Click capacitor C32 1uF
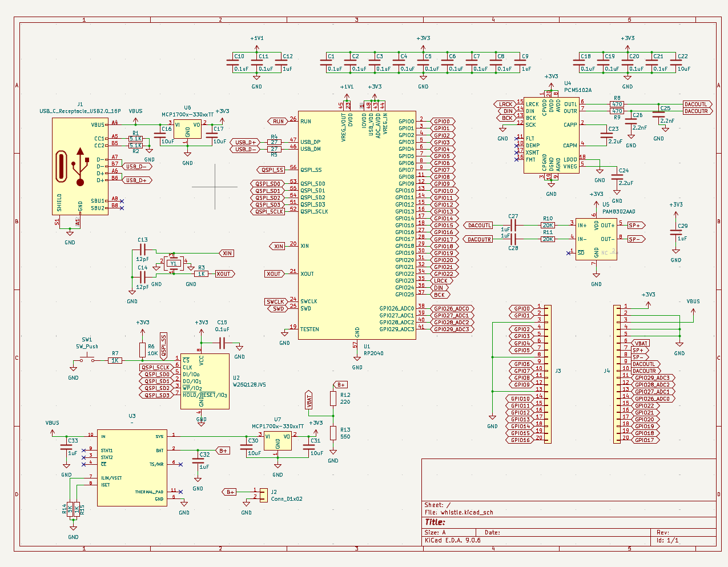 pyautogui.click(x=198, y=461)
